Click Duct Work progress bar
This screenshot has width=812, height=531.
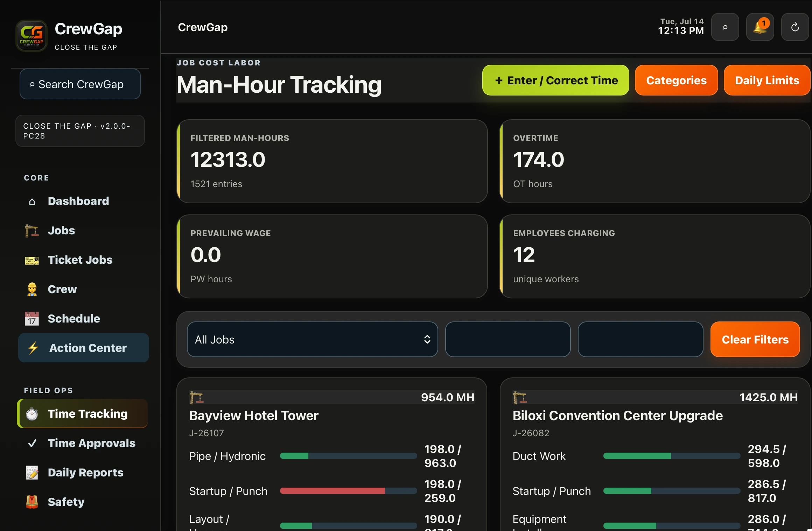coord(672,456)
